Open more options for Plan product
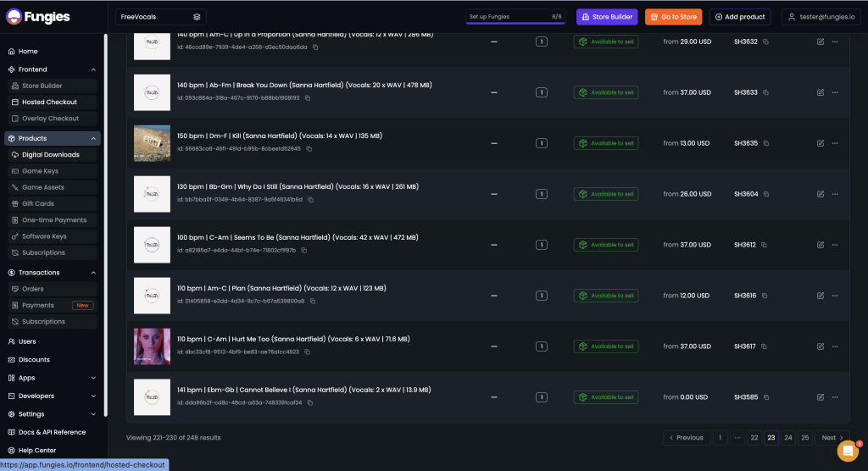 click(835, 296)
